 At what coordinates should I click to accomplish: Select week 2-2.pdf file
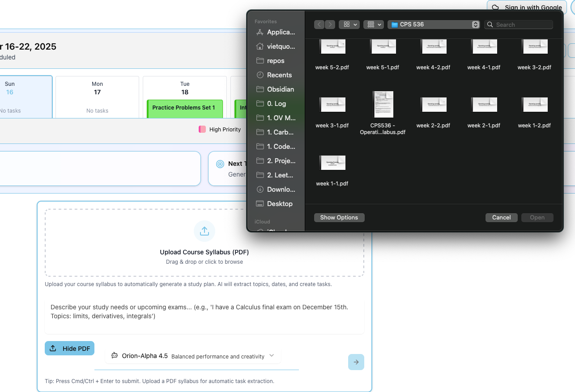point(433,113)
